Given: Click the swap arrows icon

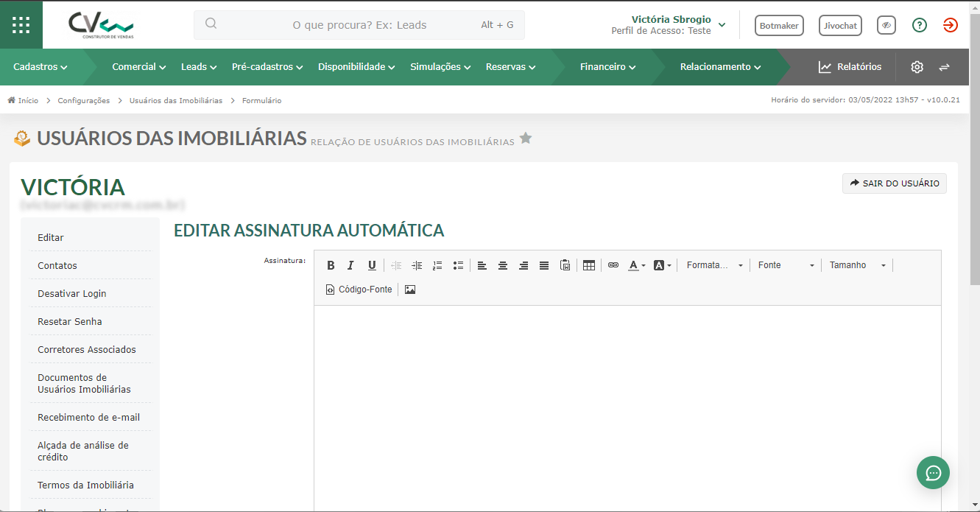Looking at the screenshot, I should (945, 67).
